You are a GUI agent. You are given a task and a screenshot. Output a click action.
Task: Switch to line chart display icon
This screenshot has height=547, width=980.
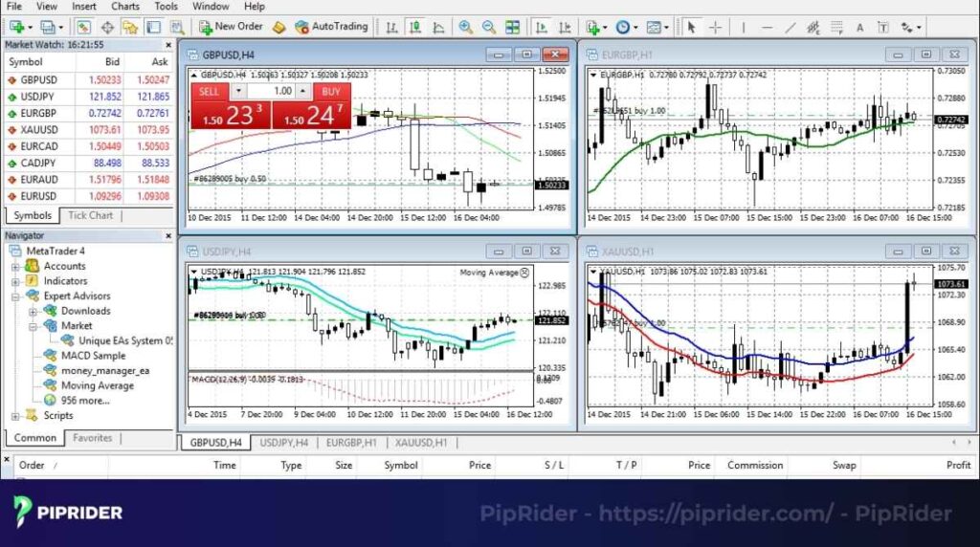point(438,27)
